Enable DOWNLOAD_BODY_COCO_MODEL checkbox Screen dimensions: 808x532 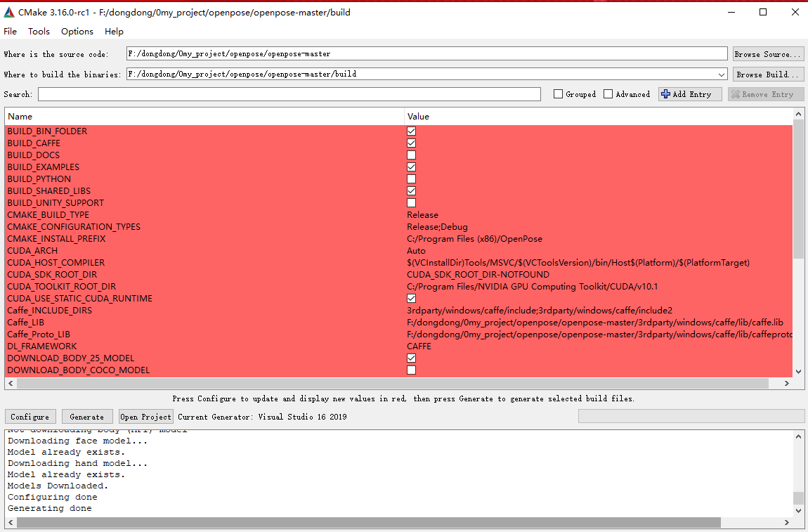[411, 370]
